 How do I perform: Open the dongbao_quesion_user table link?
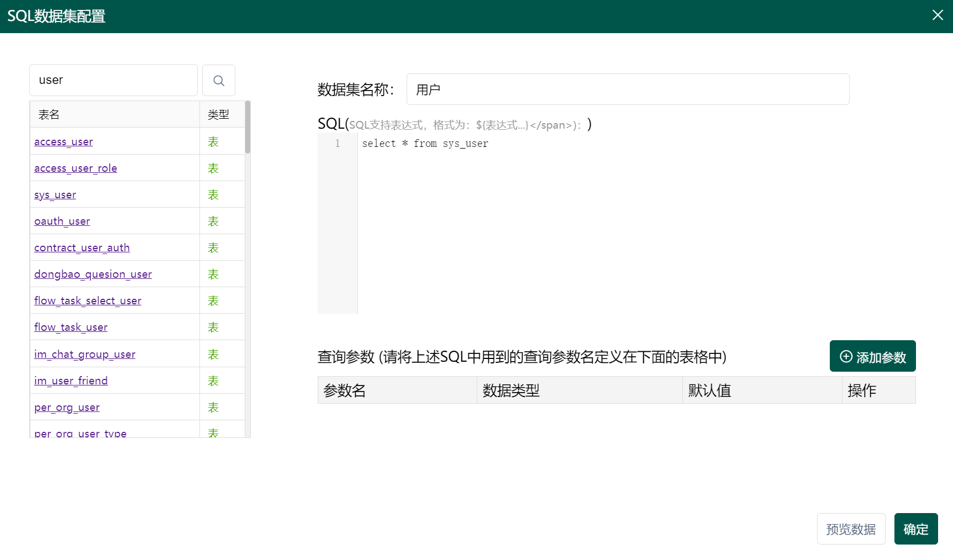click(x=92, y=274)
